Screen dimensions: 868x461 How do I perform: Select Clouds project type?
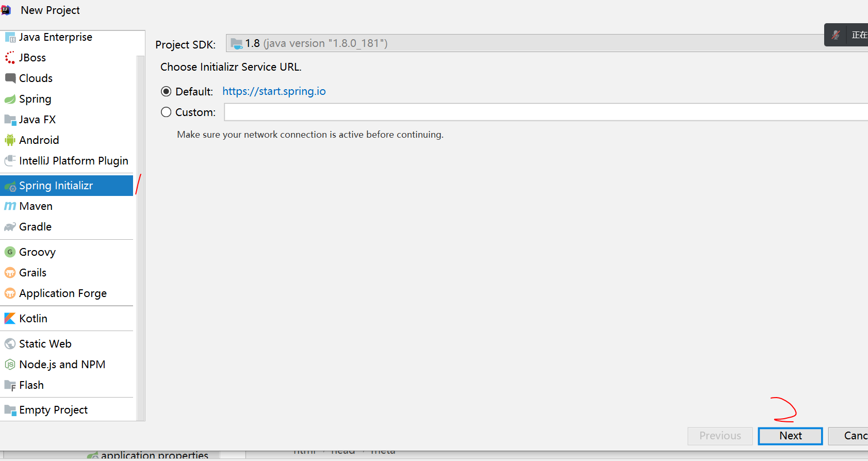pos(67,78)
